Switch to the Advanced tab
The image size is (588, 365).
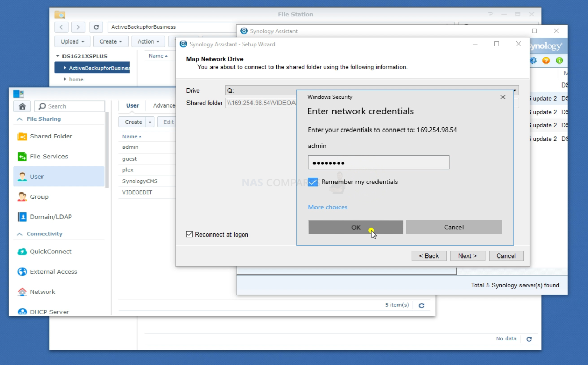(164, 105)
